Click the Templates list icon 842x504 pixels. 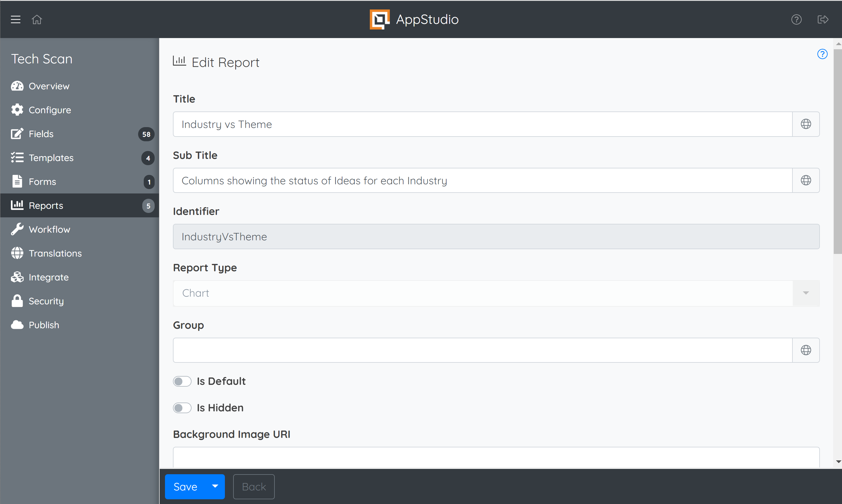(17, 157)
